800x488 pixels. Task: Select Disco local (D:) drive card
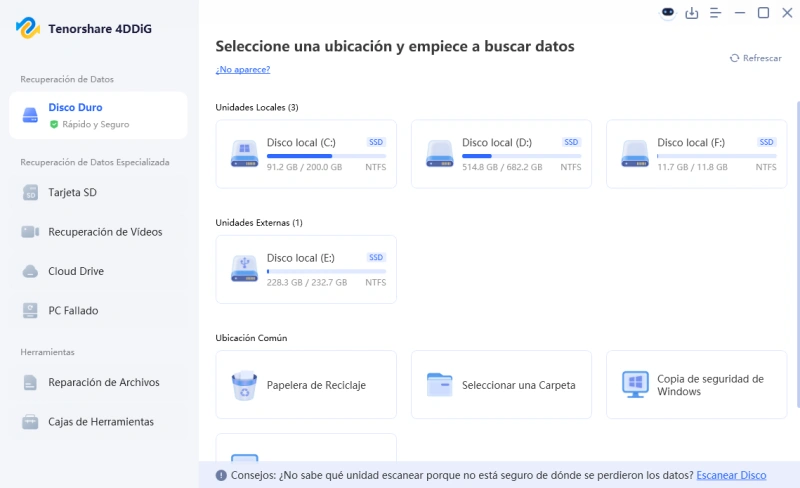click(x=502, y=154)
